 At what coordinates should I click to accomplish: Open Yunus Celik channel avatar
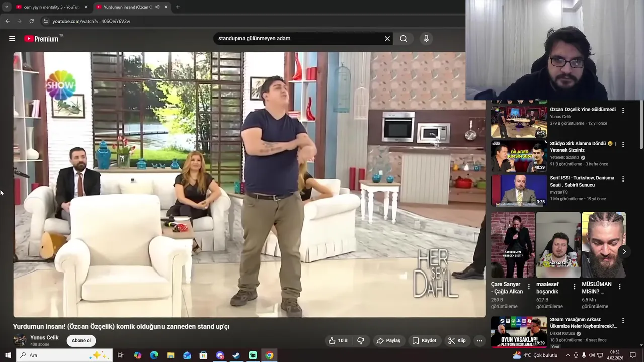[x=20, y=340]
